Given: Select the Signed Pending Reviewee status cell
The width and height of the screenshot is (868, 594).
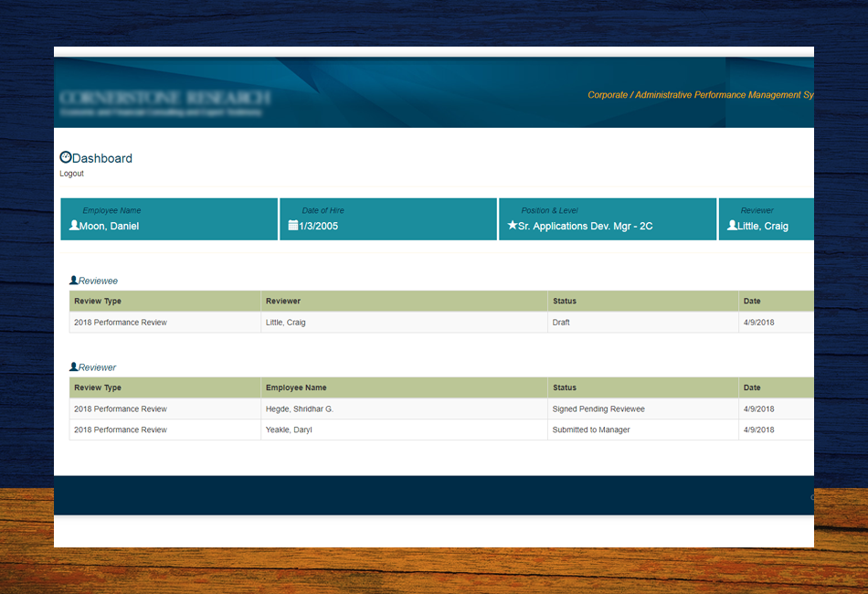Looking at the screenshot, I should tap(598, 408).
